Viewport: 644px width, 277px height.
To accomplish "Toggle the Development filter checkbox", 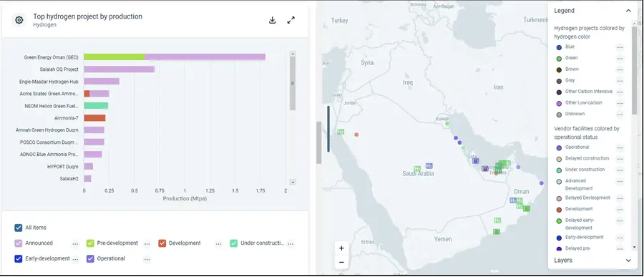I will pos(162,243).
